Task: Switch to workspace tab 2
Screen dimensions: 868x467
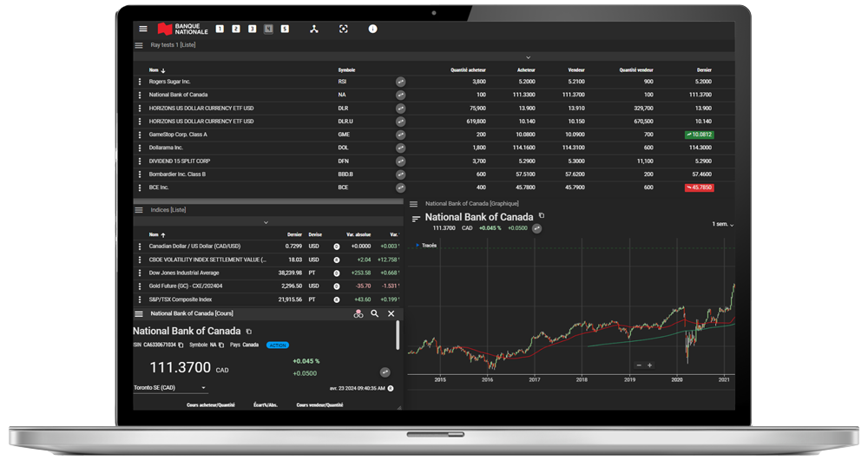Action: pos(236,29)
